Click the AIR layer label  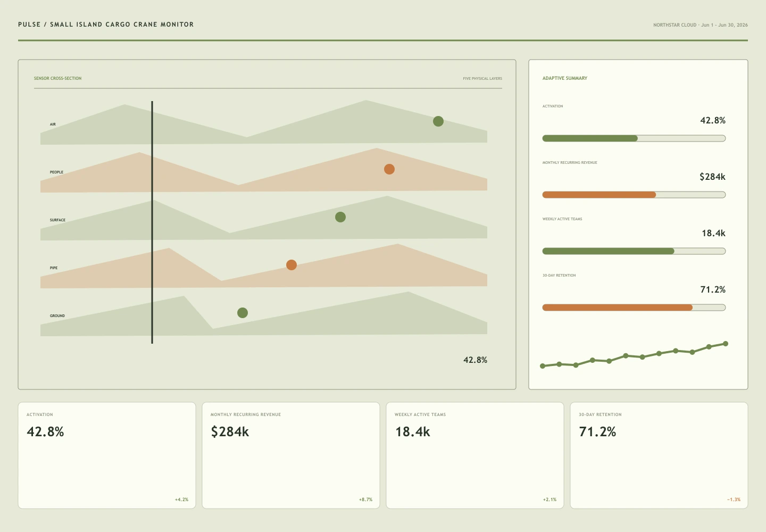[x=53, y=124]
